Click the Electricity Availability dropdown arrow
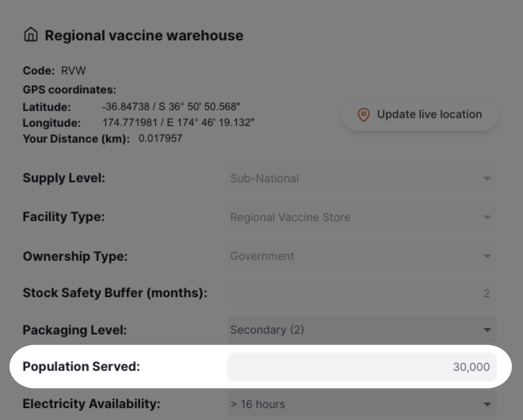This screenshot has height=420, width=523. [x=487, y=405]
